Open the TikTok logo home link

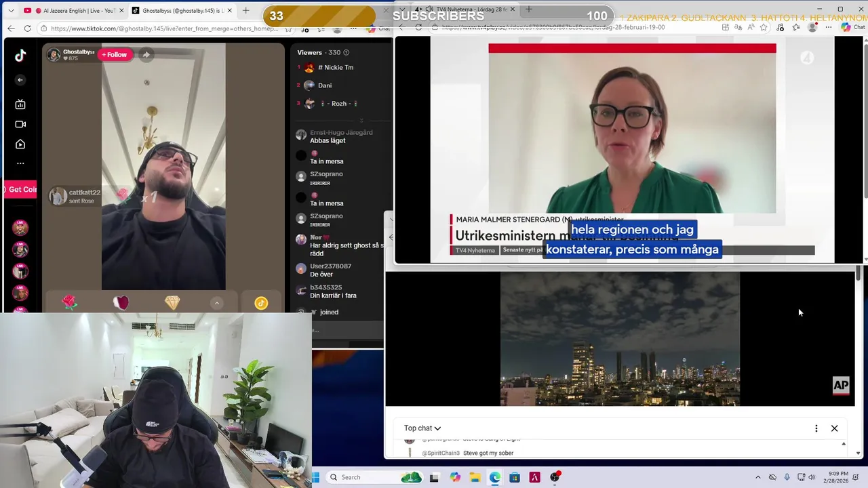[x=20, y=56]
